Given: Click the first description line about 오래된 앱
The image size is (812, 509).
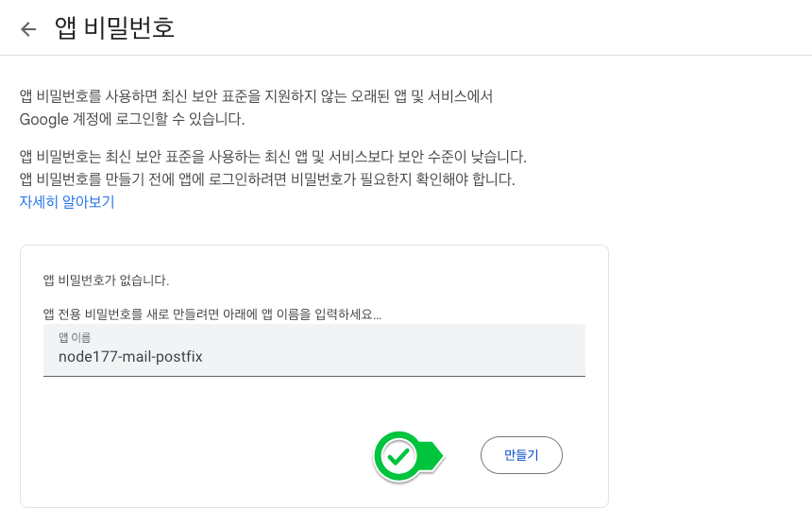Looking at the screenshot, I should (256, 96).
